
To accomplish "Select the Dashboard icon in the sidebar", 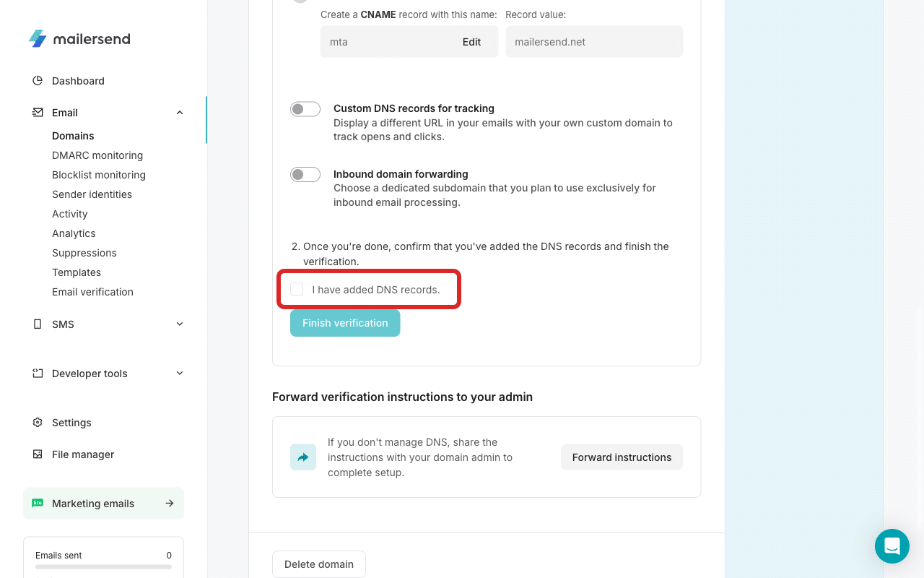I will 37,80.
